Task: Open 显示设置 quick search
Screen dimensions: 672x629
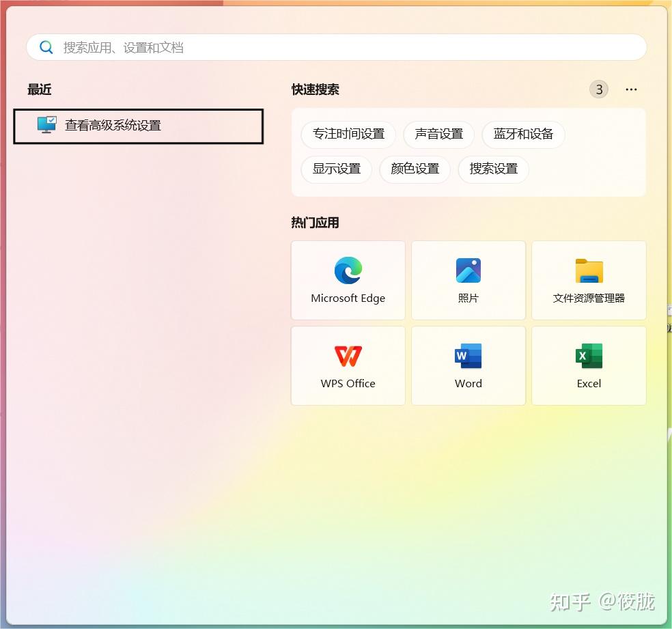Action: click(x=336, y=169)
